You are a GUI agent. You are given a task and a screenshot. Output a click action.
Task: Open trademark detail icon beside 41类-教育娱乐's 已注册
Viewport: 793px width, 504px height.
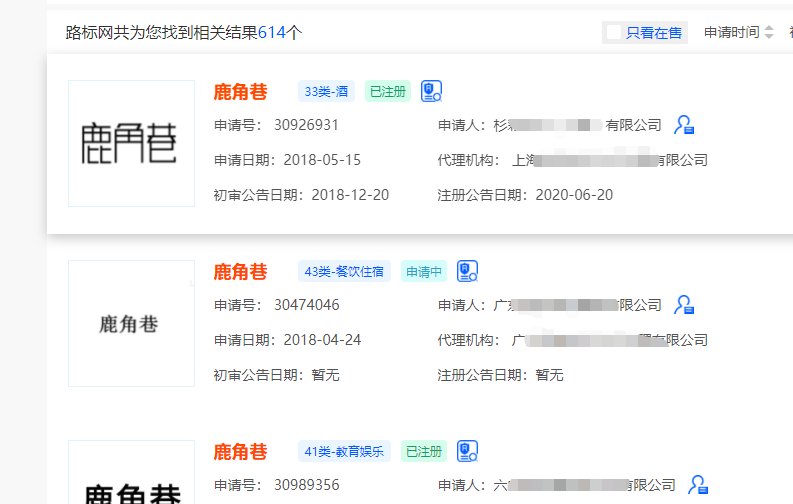point(467,451)
